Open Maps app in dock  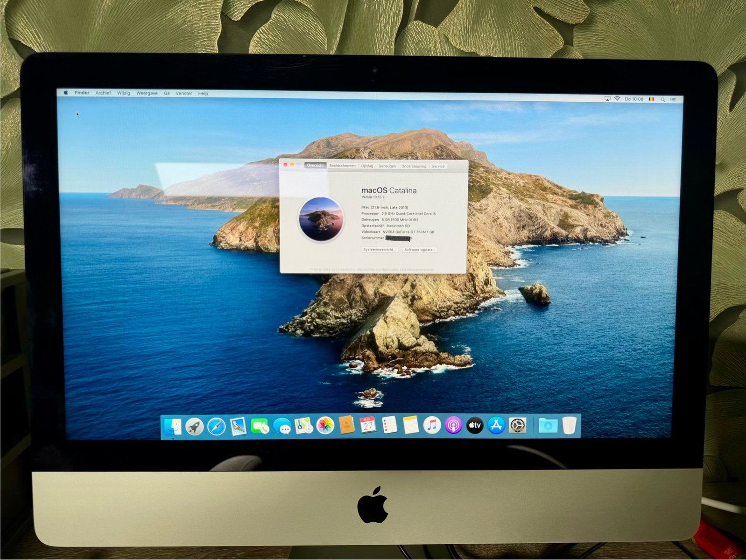coord(304,426)
